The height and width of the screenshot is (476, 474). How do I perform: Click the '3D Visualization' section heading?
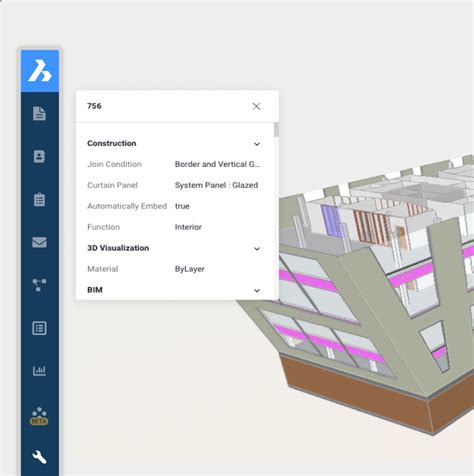(118, 248)
